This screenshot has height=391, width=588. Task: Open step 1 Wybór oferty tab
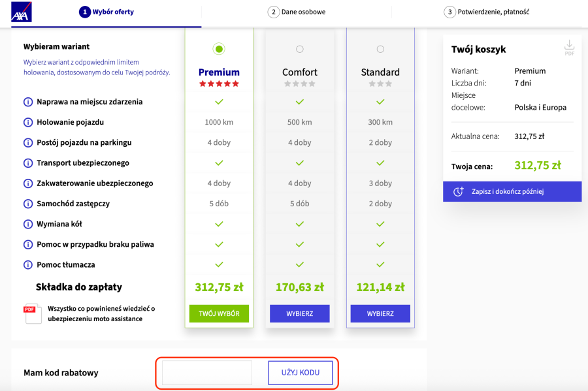(106, 12)
